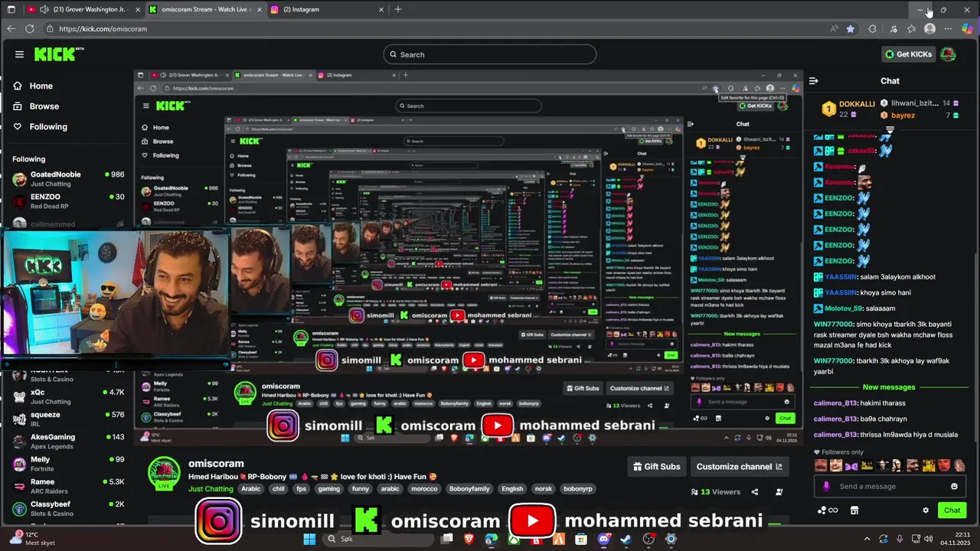This screenshot has height=551, width=980.
Task: Send message with green Chat button
Action: pos(952,510)
